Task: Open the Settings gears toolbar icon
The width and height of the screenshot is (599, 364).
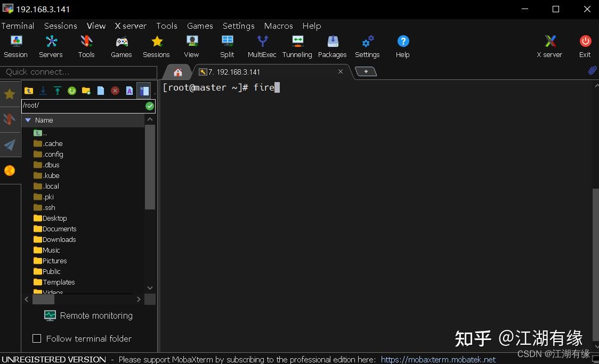Action: pyautogui.click(x=368, y=46)
